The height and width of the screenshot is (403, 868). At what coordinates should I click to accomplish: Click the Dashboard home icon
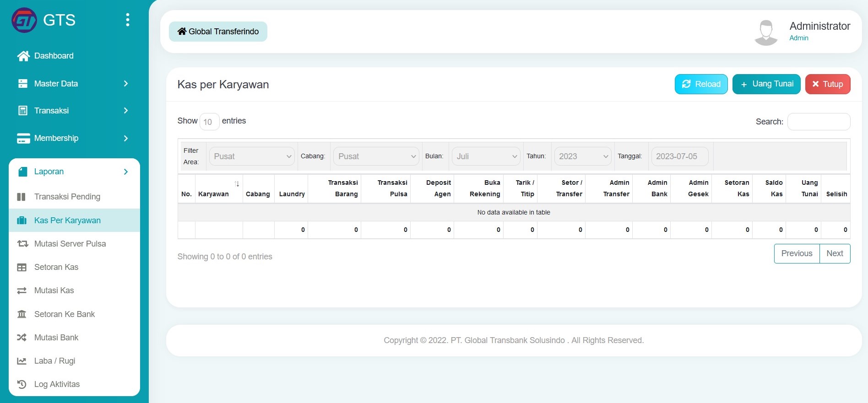click(23, 56)
